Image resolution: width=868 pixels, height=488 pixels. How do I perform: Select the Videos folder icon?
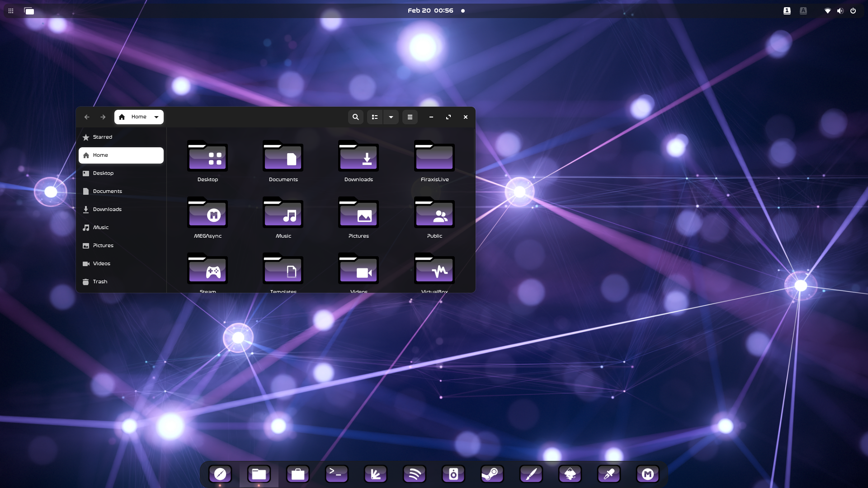click(x=359, y=269)
